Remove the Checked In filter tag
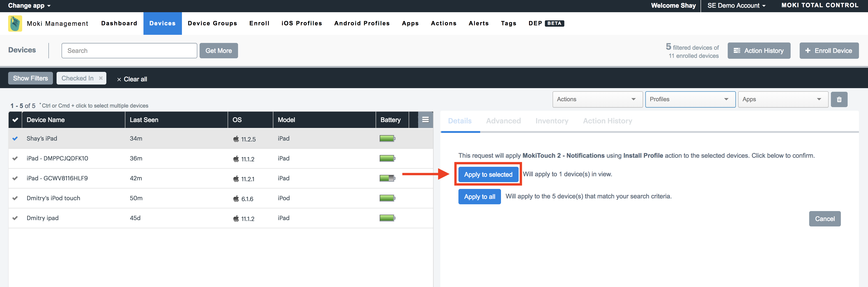 101,78
